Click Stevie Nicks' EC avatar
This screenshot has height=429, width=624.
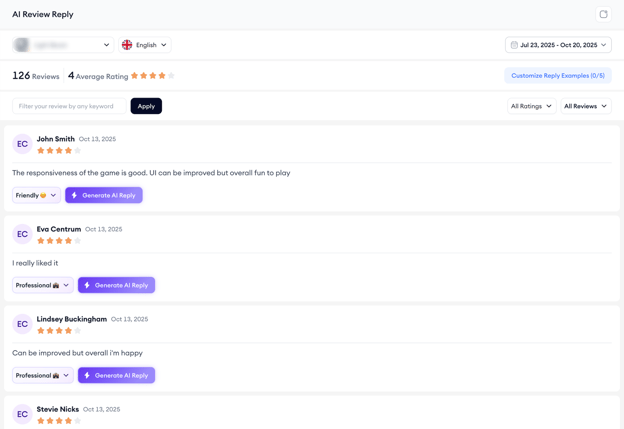(x=22, y=414)
